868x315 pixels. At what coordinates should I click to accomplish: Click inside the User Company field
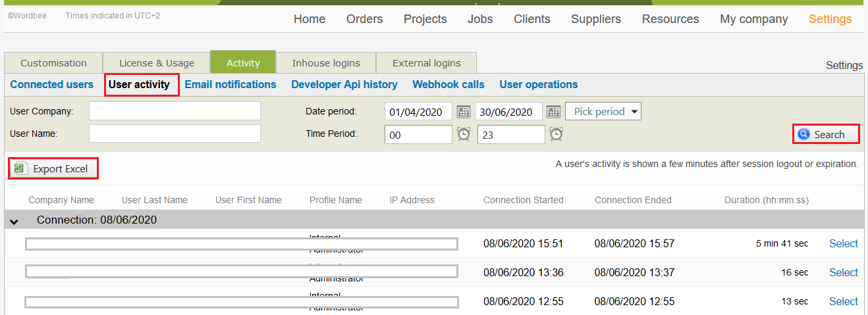coord(175,111)
